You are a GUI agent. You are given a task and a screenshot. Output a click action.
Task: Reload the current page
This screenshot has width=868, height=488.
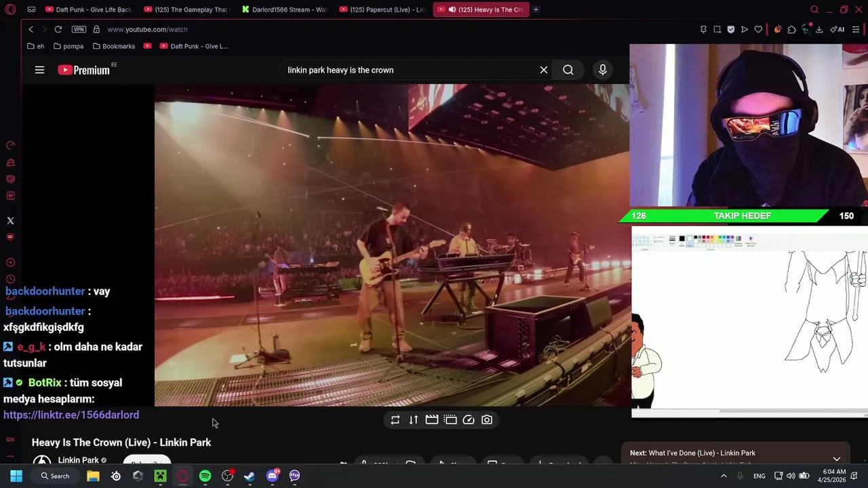[x=58, y=29]
